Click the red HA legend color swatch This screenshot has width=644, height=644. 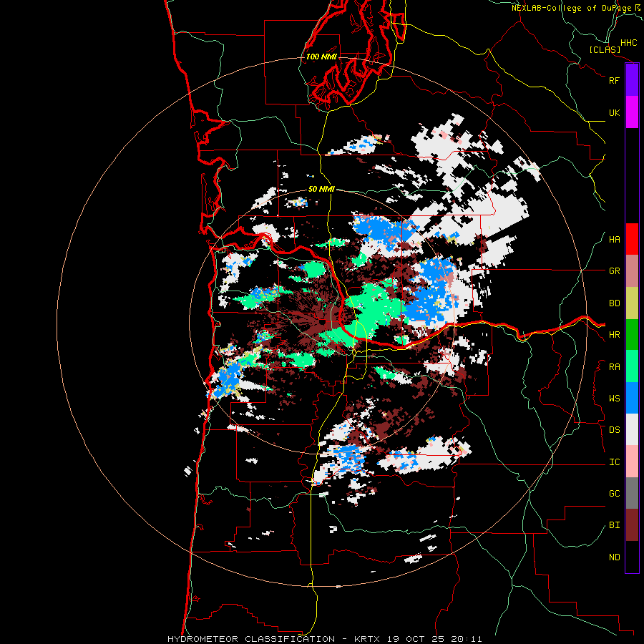click(x=632, y=239)
